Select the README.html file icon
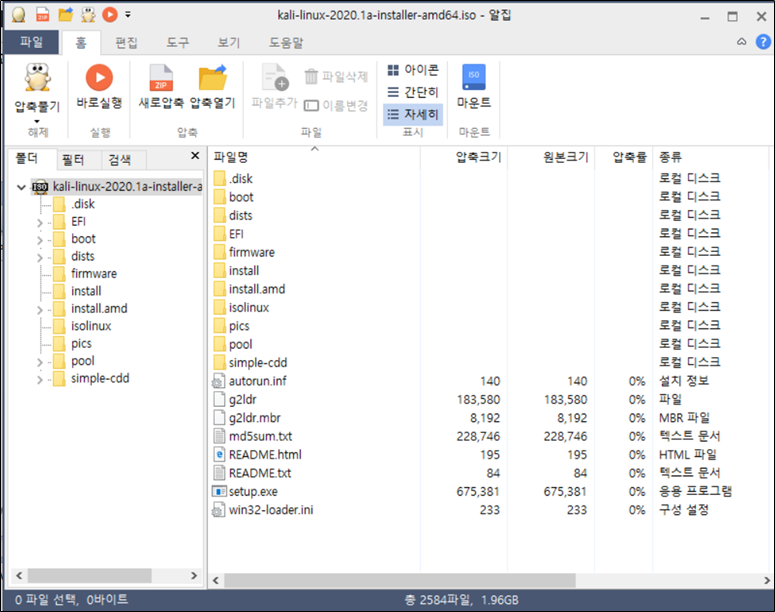Viewport: 775px width, 612px height. pos(219,454)
